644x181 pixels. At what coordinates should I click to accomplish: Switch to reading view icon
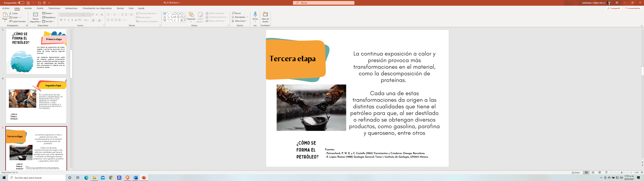600,172
